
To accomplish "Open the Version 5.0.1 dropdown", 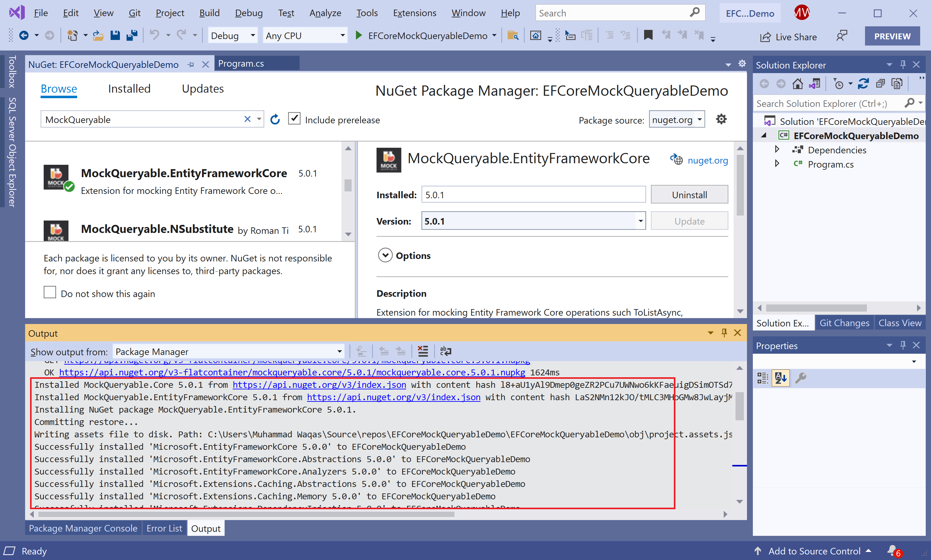I will point(640,221).
